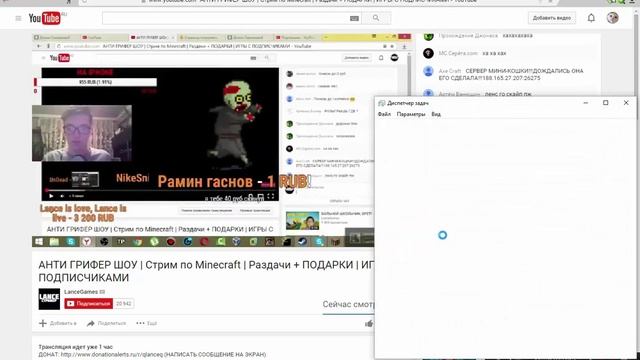640x360 pixels.
Task: Click the streamed YouTube logo inside video
Action: [60, 58]
